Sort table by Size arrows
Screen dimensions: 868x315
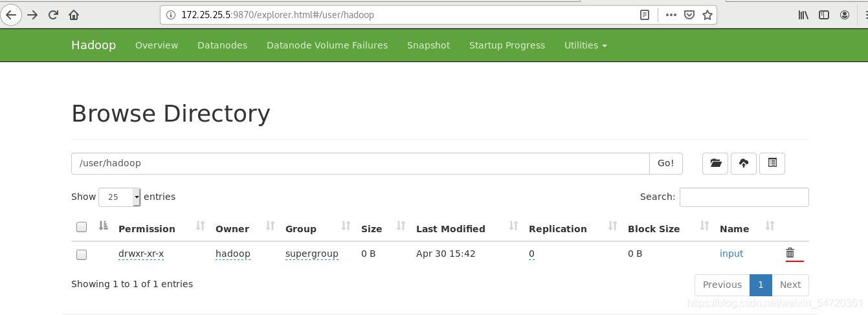(401, 226)
